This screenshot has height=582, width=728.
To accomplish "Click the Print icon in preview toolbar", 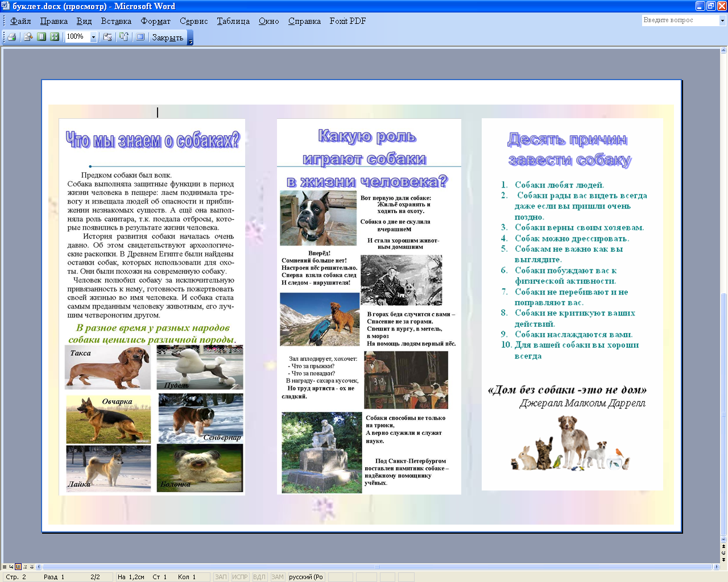I will click(x=11, y=37).
